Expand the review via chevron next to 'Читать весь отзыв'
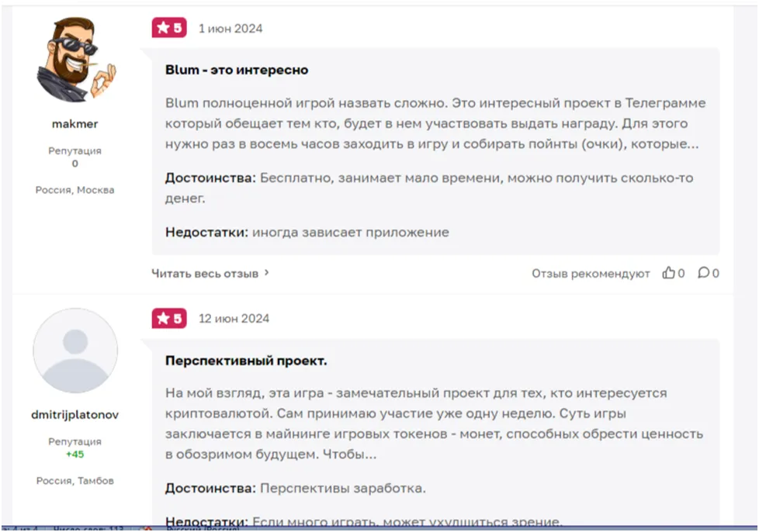 coord(266,273)
